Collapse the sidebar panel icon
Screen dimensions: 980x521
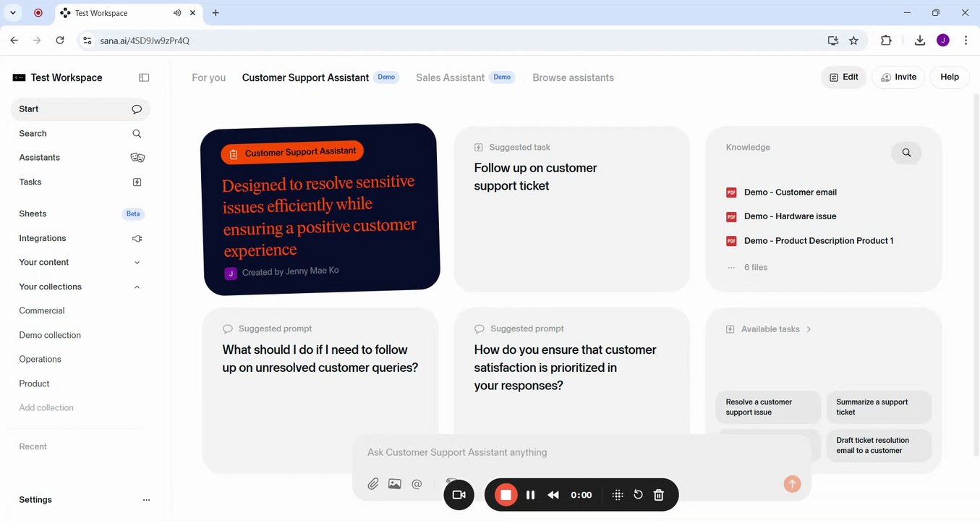point(144,77)
